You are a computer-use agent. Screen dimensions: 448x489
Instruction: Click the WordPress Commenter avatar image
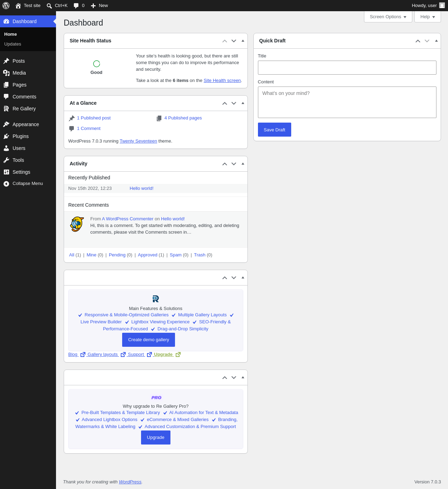77,224
